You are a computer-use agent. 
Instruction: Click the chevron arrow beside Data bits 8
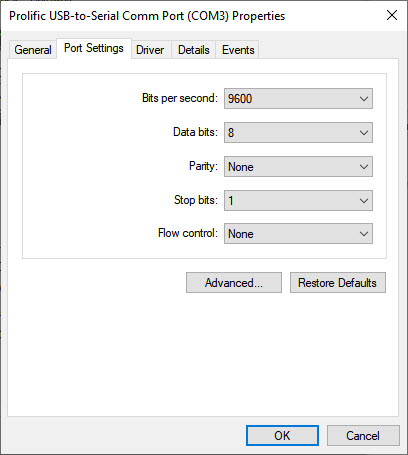pos(364,133)
